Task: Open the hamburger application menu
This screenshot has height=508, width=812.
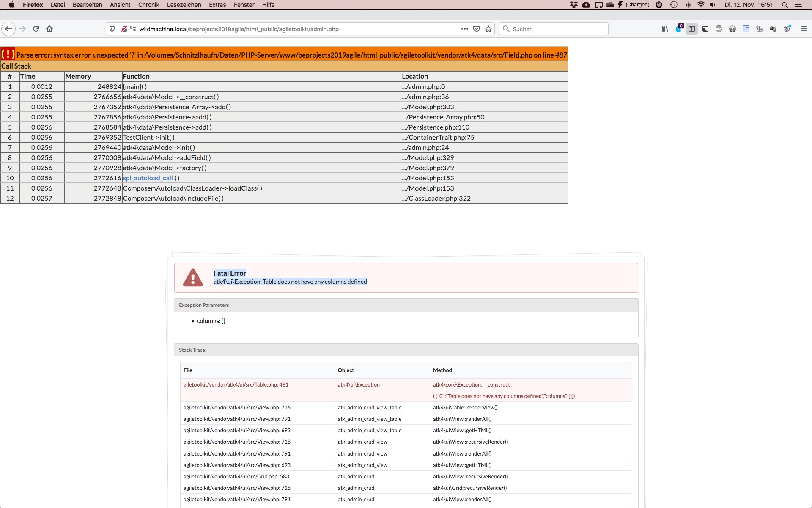Action: pyautogui.click(x=804, y=29)
